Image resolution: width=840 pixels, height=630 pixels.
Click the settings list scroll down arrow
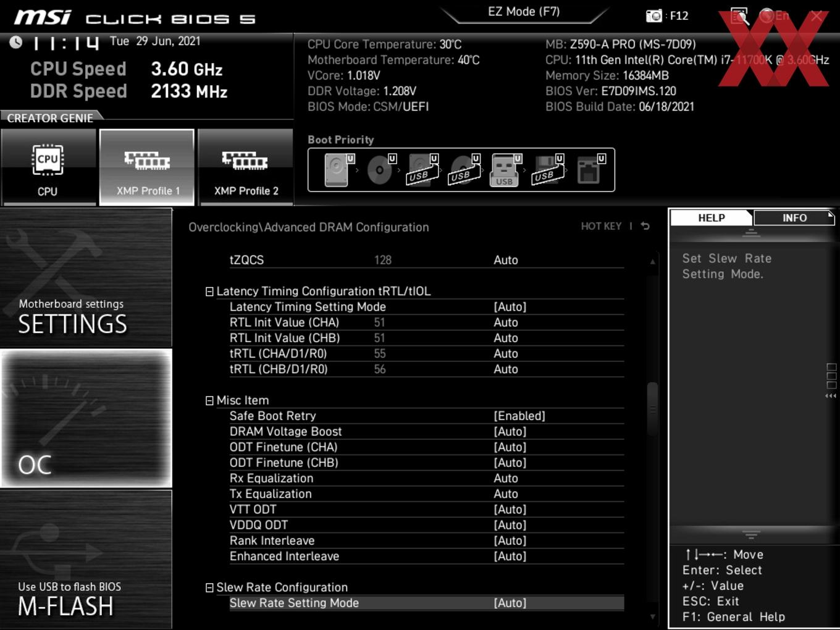652,616
